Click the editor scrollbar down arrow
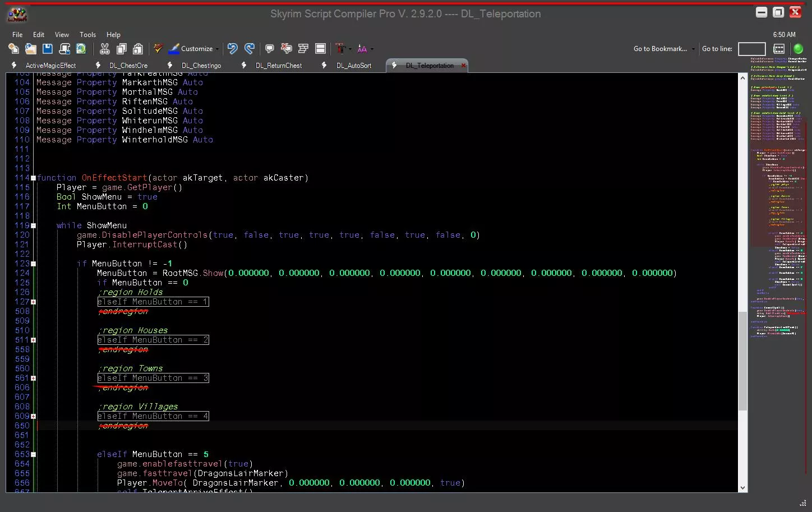The width and height of the screenshot is (812, 512). [x=743, y=488]
